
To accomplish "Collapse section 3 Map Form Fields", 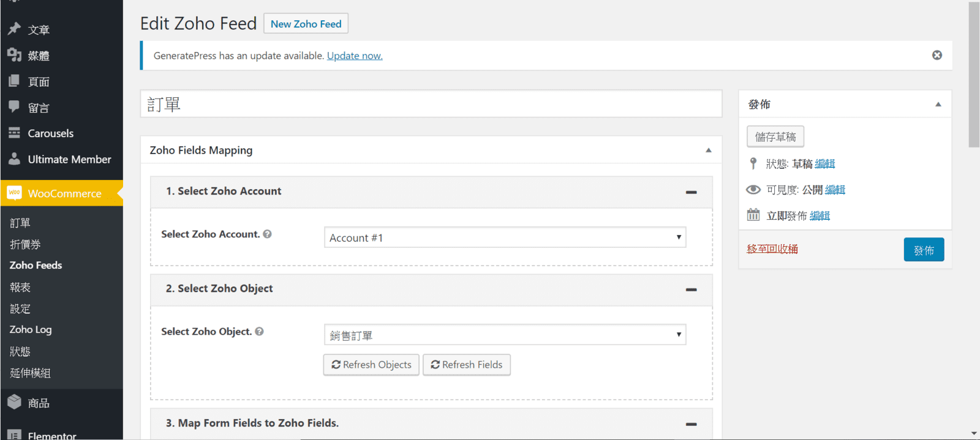I will pyautogui.click(x=692, y=424).
